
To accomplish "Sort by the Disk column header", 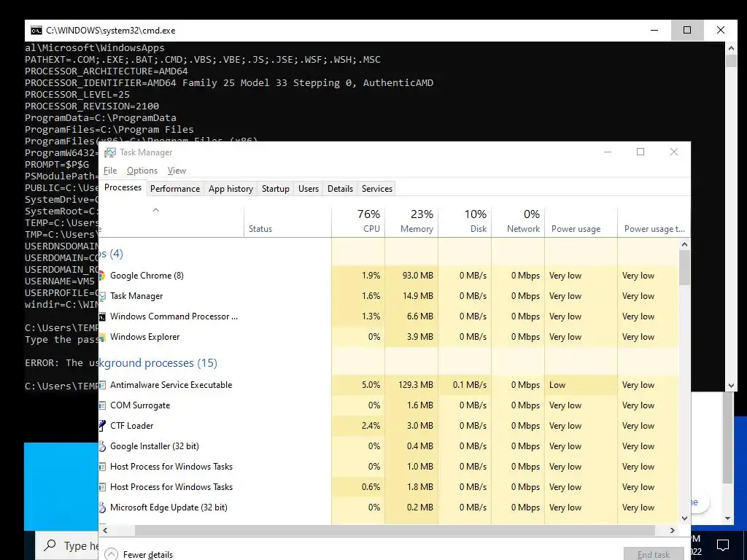I will [465, 222].
